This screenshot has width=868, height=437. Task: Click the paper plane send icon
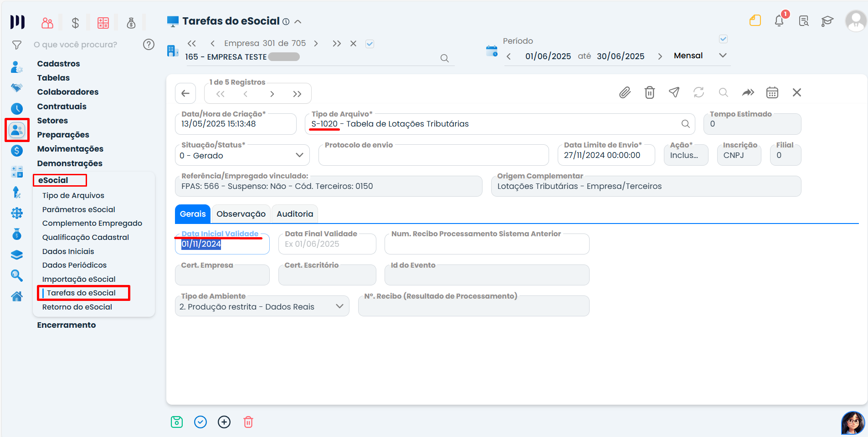coord(674,92)
